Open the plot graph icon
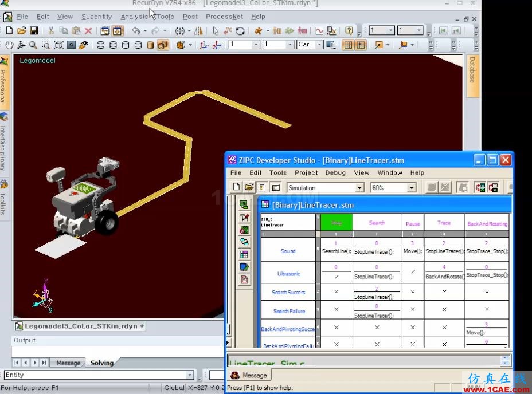532x394 pixels. point(319,31)
